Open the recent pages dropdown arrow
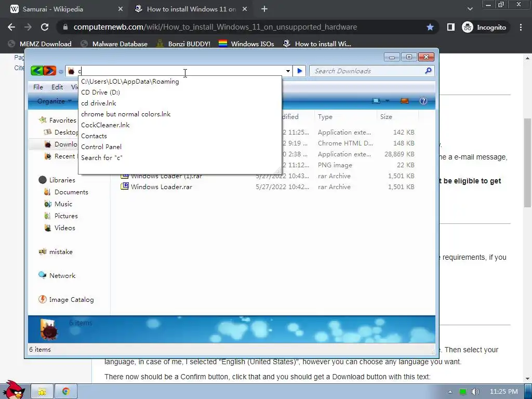Viewport: 532px width, 399px height. click(x=61, y=71)
